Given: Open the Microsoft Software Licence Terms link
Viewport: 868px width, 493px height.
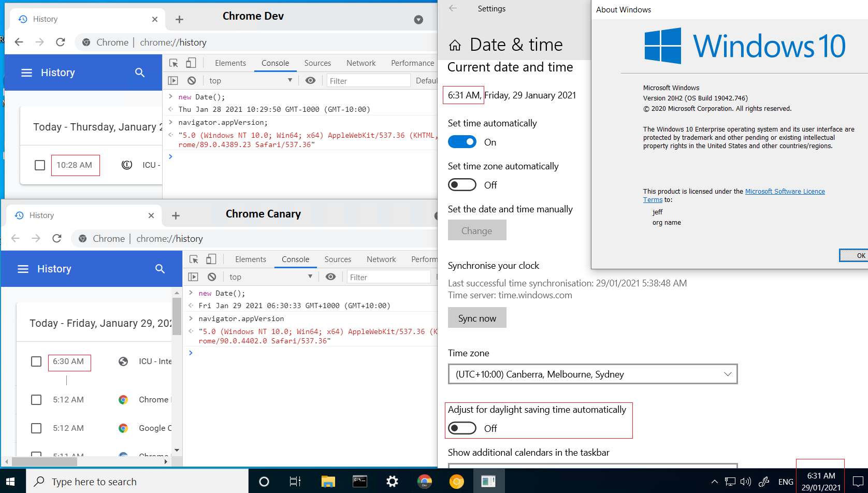Looking at the screenshot, I should click(785, 192).
